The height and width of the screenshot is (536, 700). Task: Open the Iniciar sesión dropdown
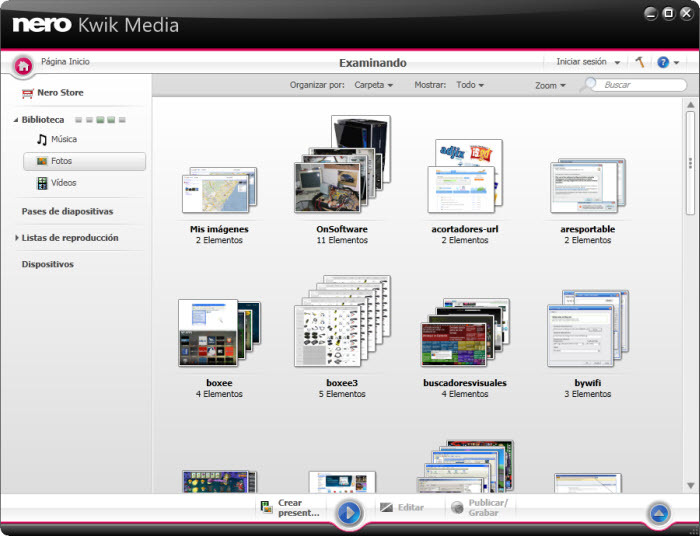click(588, 62)
